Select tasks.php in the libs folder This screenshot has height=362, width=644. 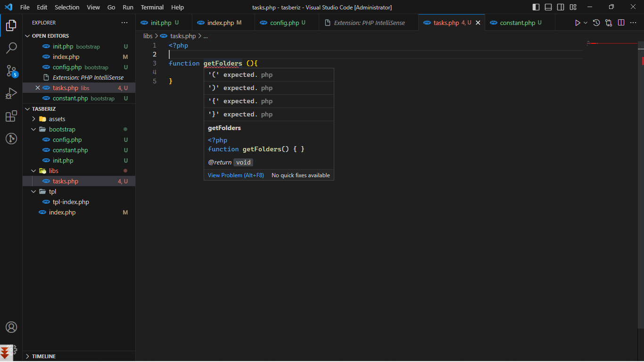pyautogui.click(x=79, y=181)
